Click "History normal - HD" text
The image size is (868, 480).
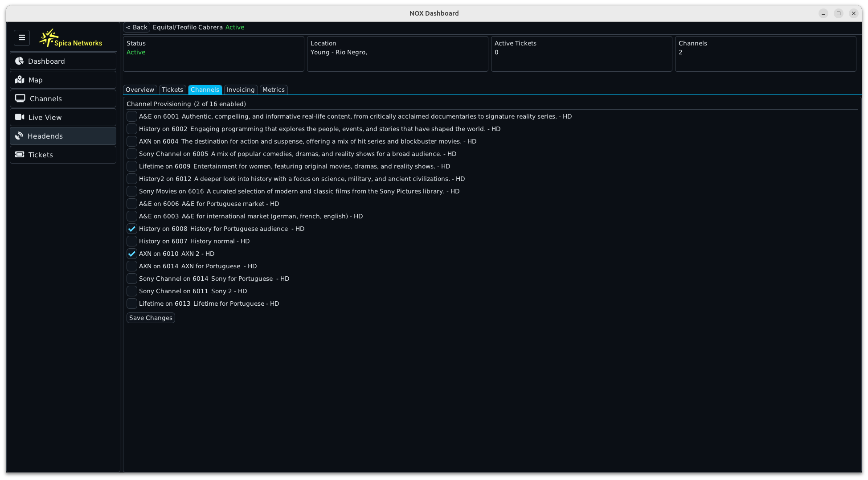[x=220, y=241]
